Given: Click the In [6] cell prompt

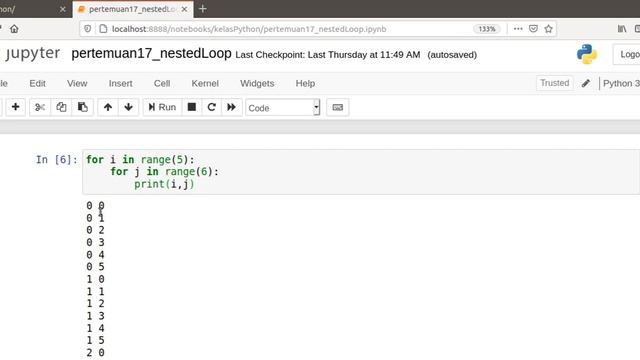Looking at the screenshot, I should [x=56, y=160].
